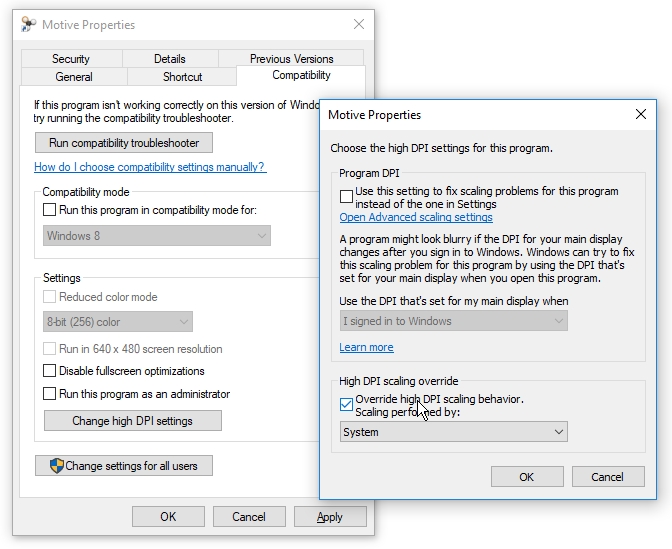Open Advanced scaling settings link

(416, 217)
